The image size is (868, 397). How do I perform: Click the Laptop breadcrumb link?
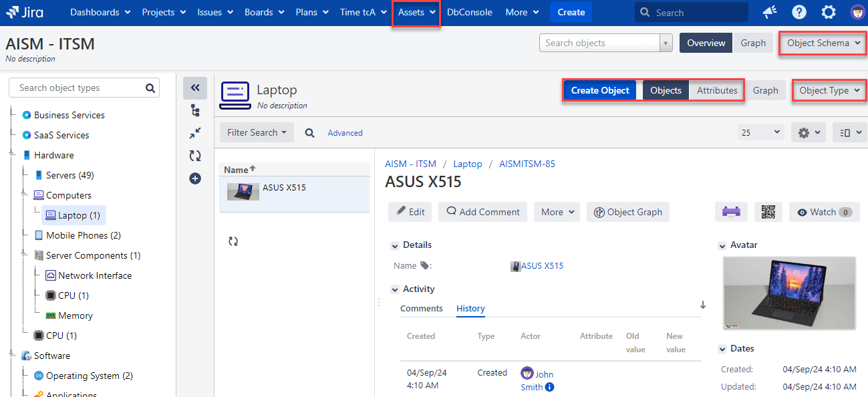tap(468, 164)
